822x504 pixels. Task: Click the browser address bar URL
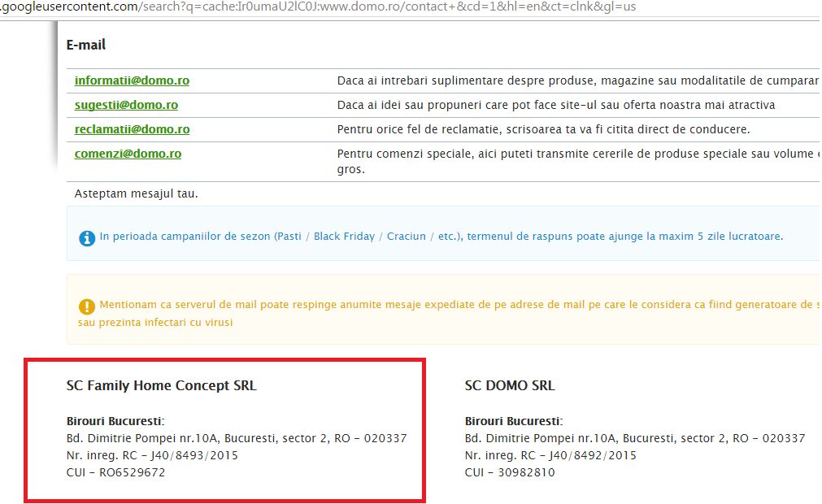point(325,7)
